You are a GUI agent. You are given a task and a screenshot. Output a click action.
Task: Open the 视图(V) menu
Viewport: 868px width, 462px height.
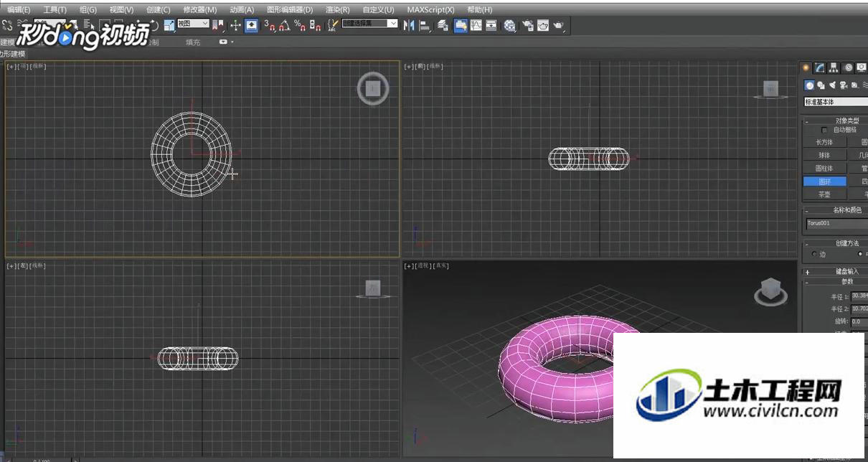(x=121, y=10)
